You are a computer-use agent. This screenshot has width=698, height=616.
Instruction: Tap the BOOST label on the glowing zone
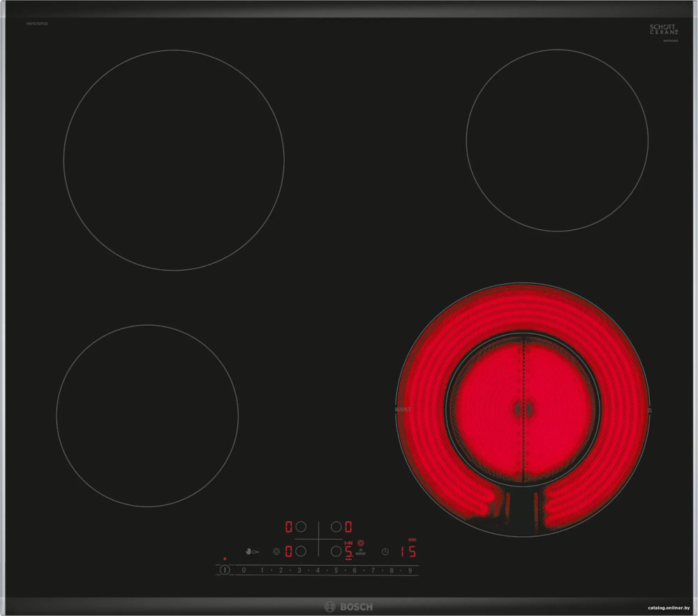coord(403,410)
